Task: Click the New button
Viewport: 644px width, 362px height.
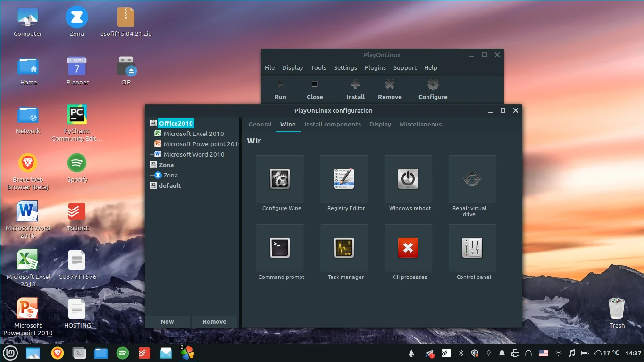Action: pos(167,322)
